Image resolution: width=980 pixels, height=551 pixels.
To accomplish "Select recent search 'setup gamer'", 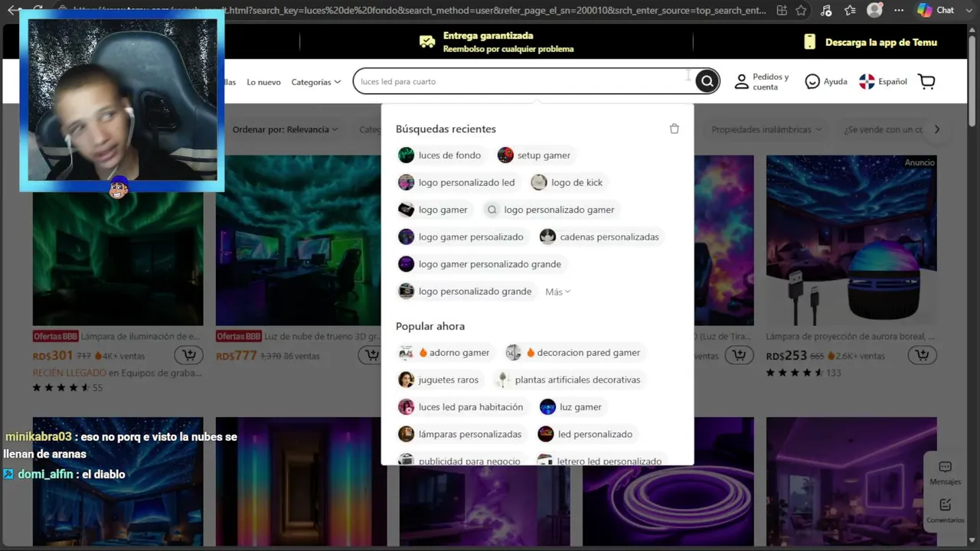I will [x=534, y=155].
